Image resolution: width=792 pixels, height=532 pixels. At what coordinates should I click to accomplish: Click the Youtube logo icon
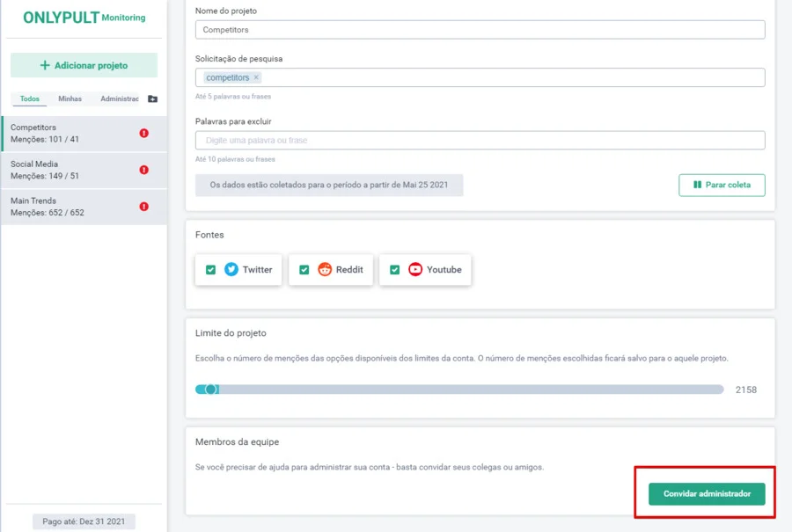pos(415,270)
